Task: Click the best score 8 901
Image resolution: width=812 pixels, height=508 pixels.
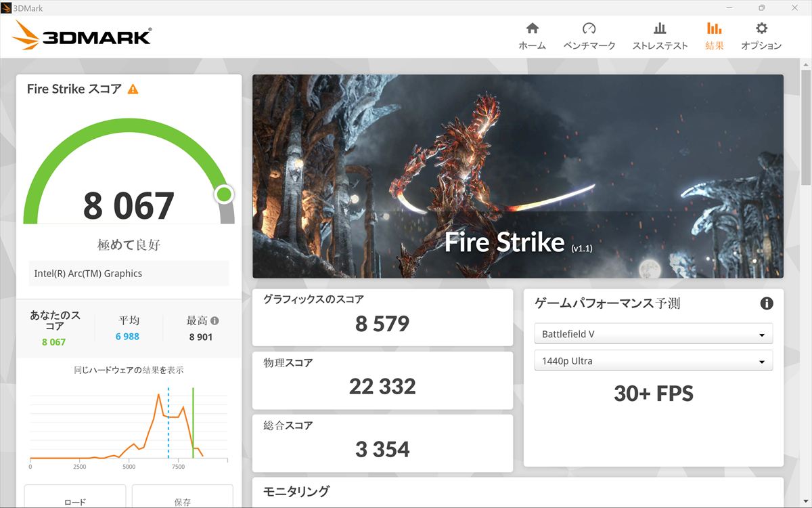Action: pyautogui.click(x=201, y=337)
